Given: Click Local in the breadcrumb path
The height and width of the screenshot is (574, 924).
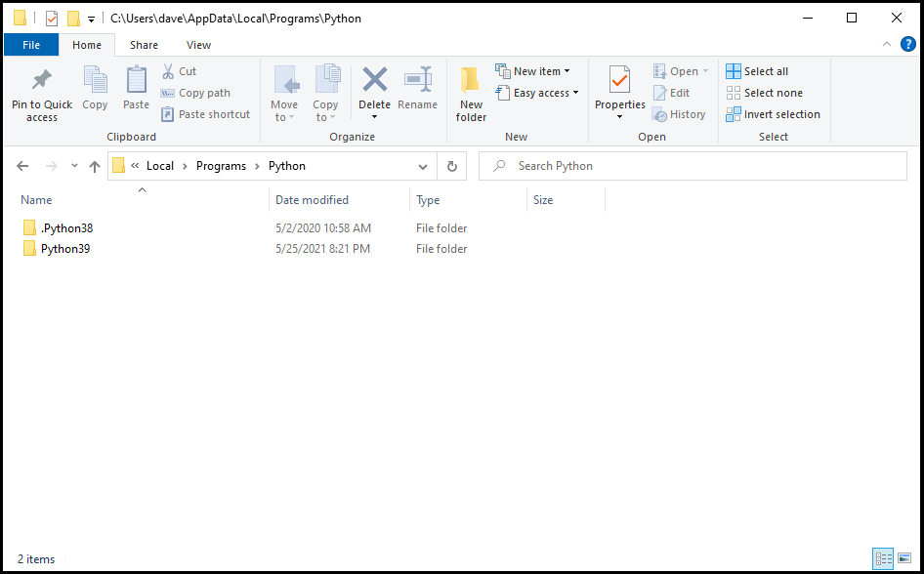Looking at the screenshot, I should tap(160, 166).
